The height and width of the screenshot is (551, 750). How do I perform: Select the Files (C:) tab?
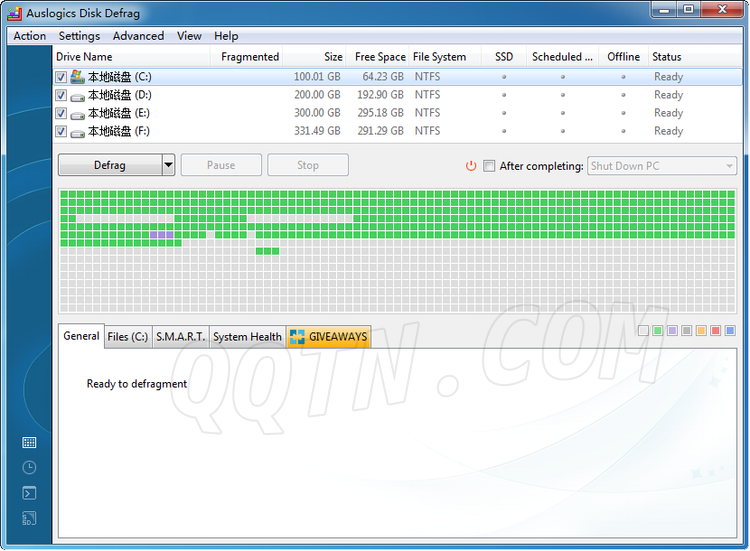pyautogui.click(x=127, y=337)
